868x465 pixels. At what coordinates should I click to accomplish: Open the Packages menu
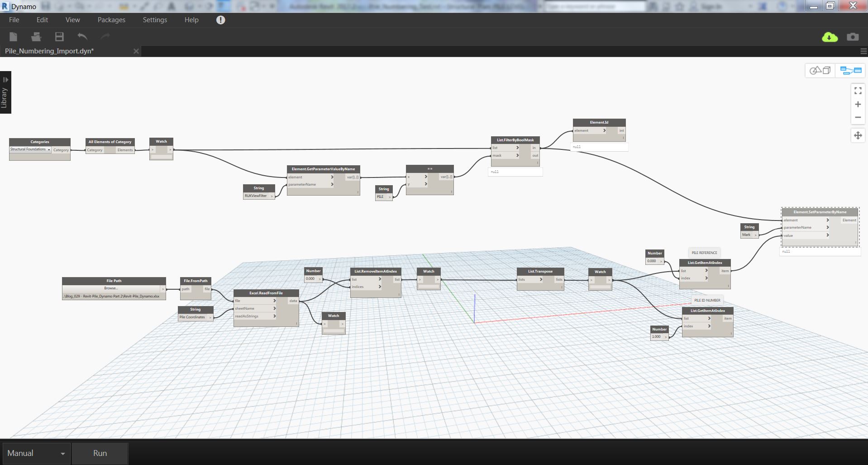(x=111, y=20)
